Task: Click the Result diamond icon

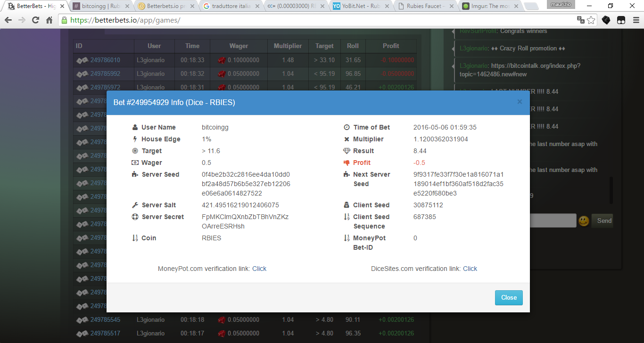Action: pyautogui.click(x=347, y=151)
